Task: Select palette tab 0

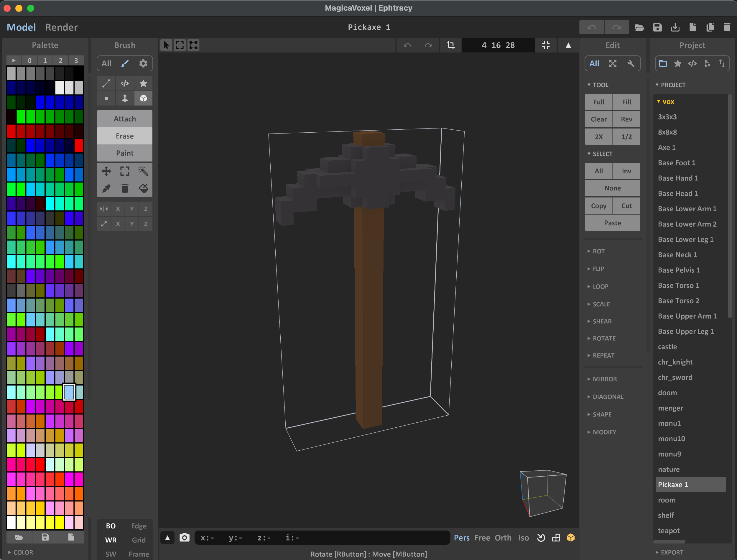Action: point(29,60)
